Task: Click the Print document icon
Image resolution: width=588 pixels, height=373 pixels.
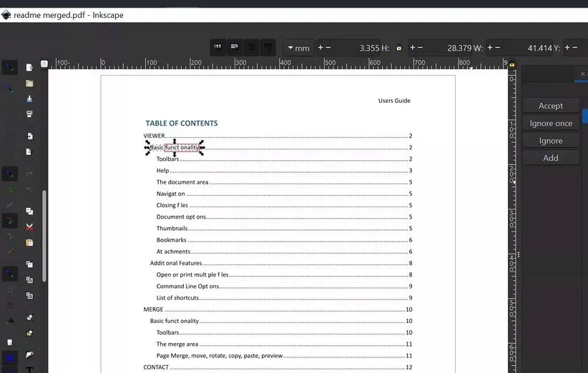Action: (x=29, y=114)
